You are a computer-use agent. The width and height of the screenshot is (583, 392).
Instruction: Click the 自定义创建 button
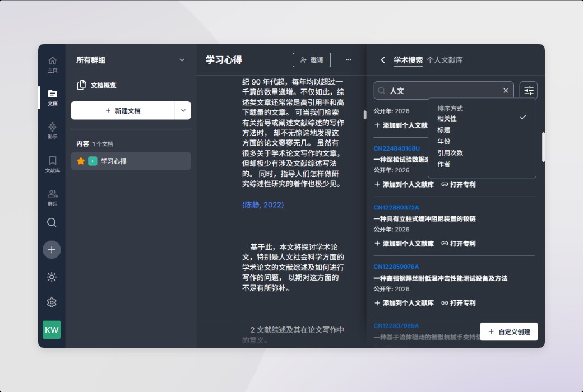pyautogui.click(x=509, y=332)
